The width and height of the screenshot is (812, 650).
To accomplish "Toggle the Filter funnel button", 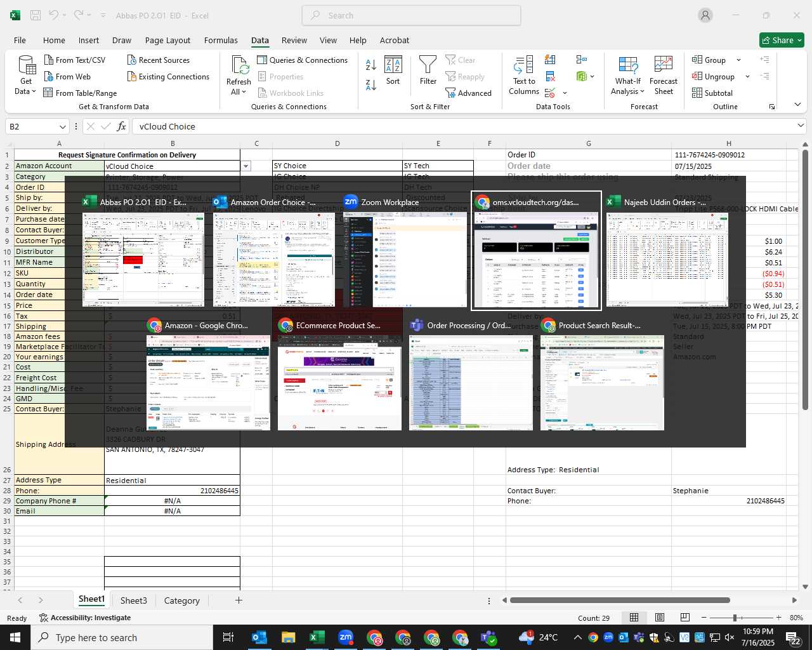I will (428, 70).
